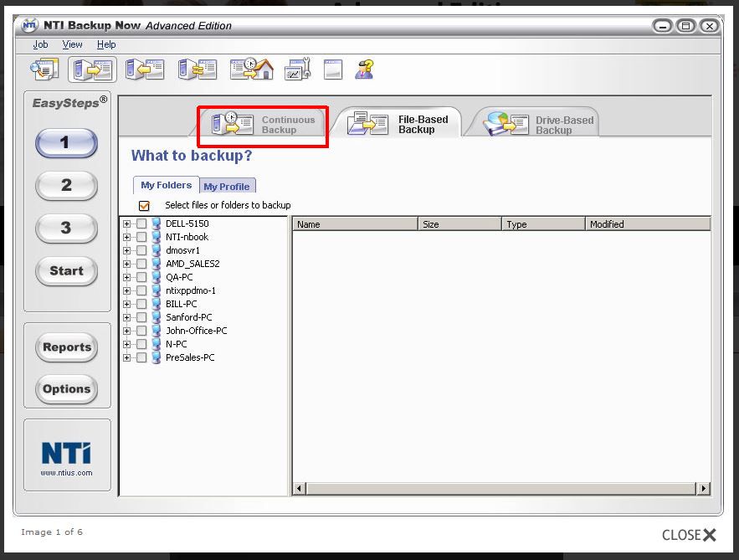Screen dimensions: 739x560
Task: Expand the ntixppdmo-1 tree node
Action: [126, 290]
